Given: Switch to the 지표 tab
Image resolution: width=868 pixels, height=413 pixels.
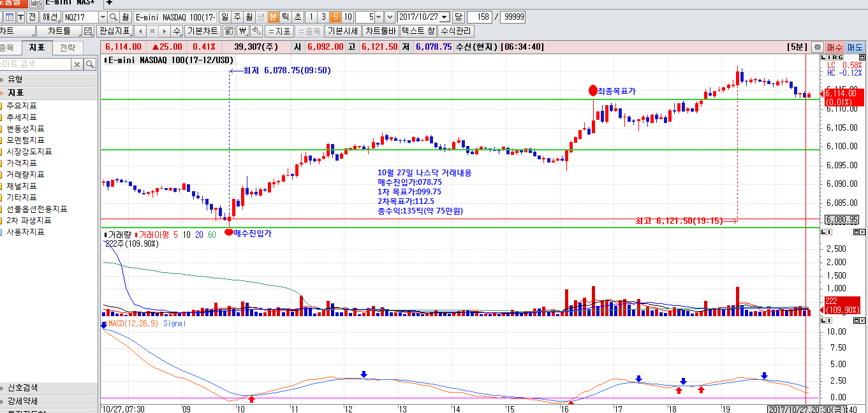Looking at the screenshot, I should click(37, 48).
